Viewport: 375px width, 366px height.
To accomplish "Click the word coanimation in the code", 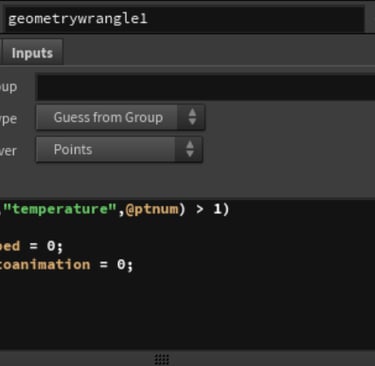I will (x=45, y=265).
